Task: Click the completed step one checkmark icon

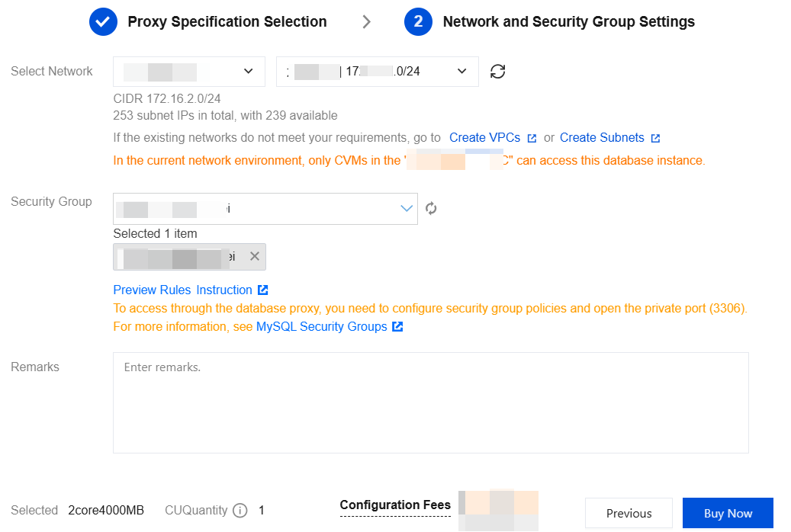Action: point(103,22)
